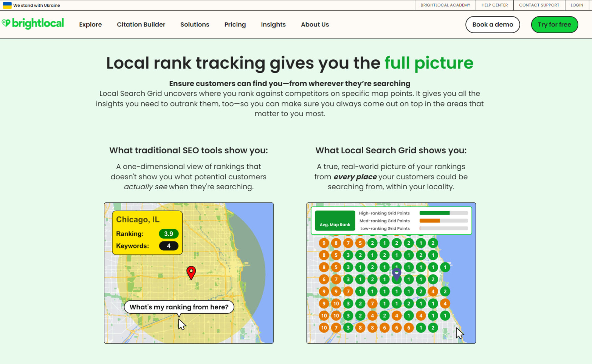Go to the Pricing menu item

coord(235,24)
